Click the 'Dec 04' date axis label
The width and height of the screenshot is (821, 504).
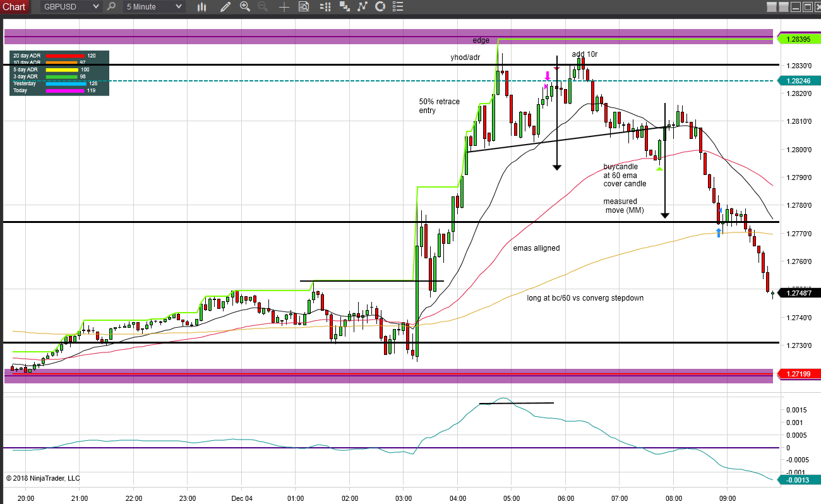coord(242,498)
